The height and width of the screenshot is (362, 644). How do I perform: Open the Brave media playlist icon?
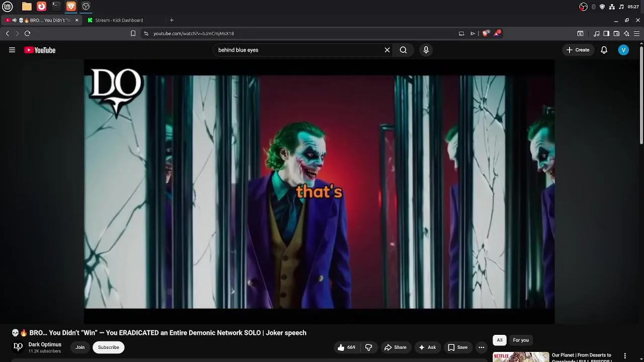[x=597, y=33]
